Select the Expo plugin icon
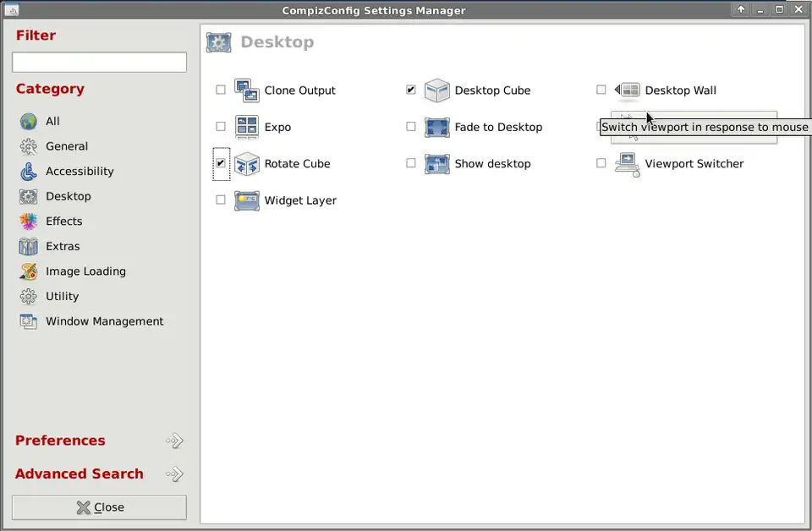The width and height of the screenshot is (812, 531). pos(246,127)
